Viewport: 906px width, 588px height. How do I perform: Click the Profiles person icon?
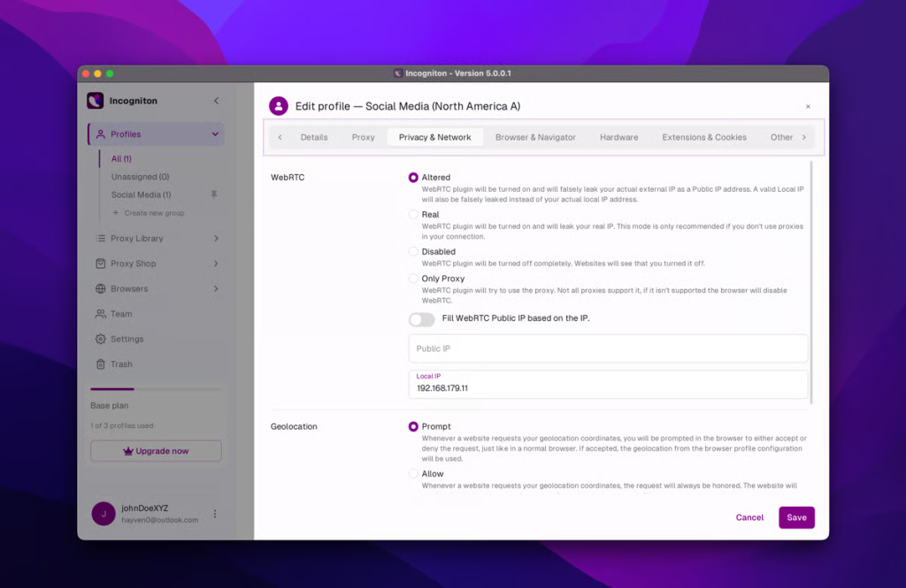coord(101,134)
